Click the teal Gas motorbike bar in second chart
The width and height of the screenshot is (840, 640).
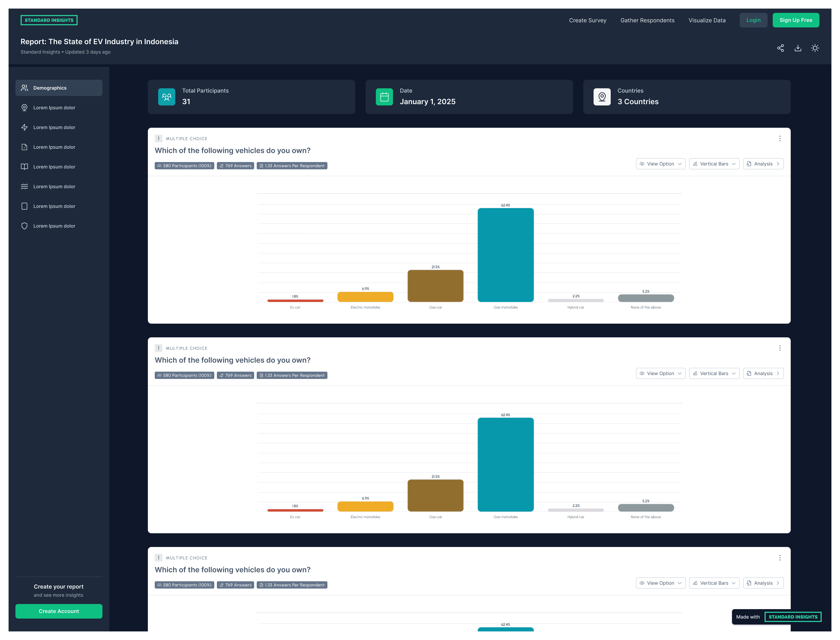(x=505, y=464)
